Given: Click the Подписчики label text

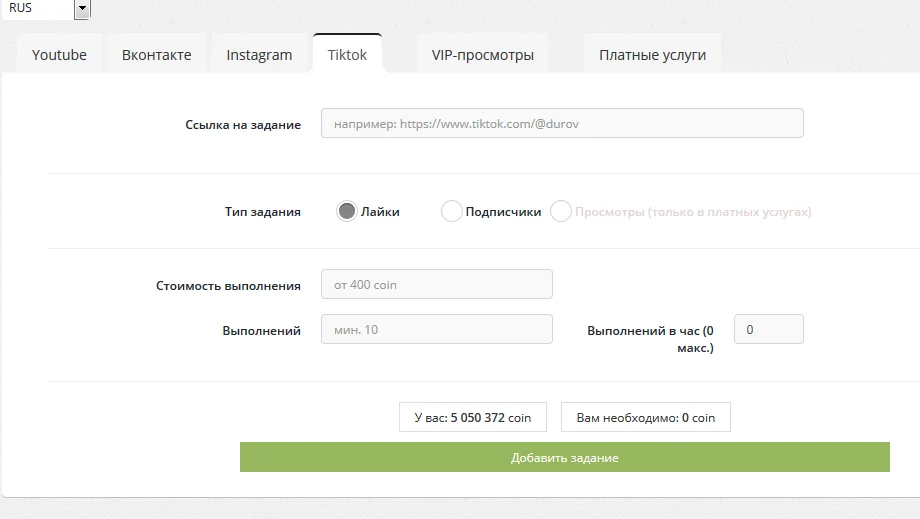Looking at the screenshot, I should [x=503, y=212].
